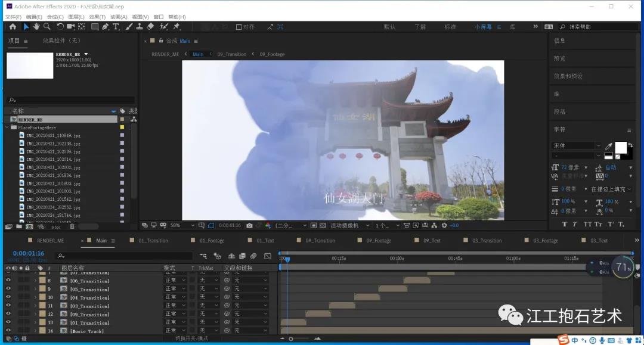Screen dimensions: 644x345
Task: Open blending mode dropdown for [Music Track]
Action: tap(175, 331)
